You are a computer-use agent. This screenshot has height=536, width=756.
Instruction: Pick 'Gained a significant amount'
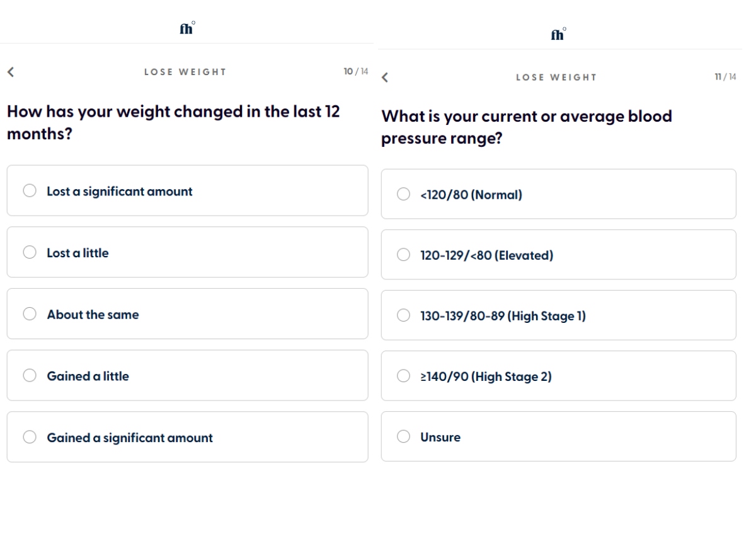pos(186,436)
